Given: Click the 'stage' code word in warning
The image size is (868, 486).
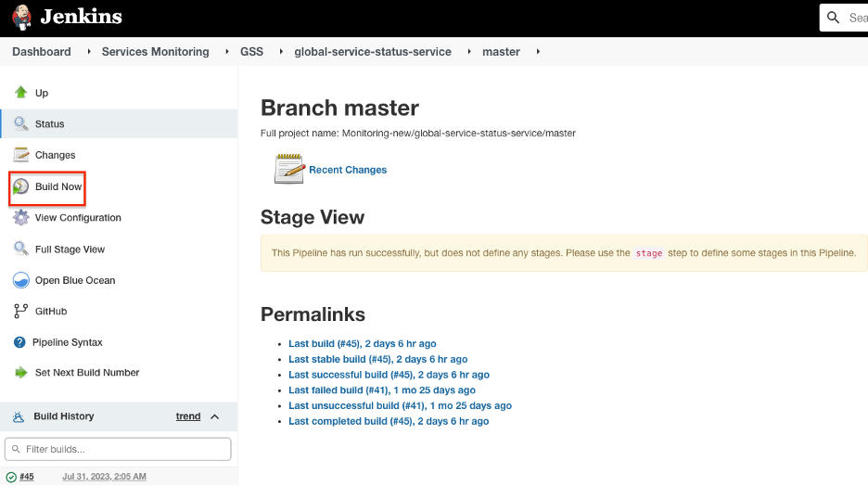Looking at the screenshot, I should 649,253.
